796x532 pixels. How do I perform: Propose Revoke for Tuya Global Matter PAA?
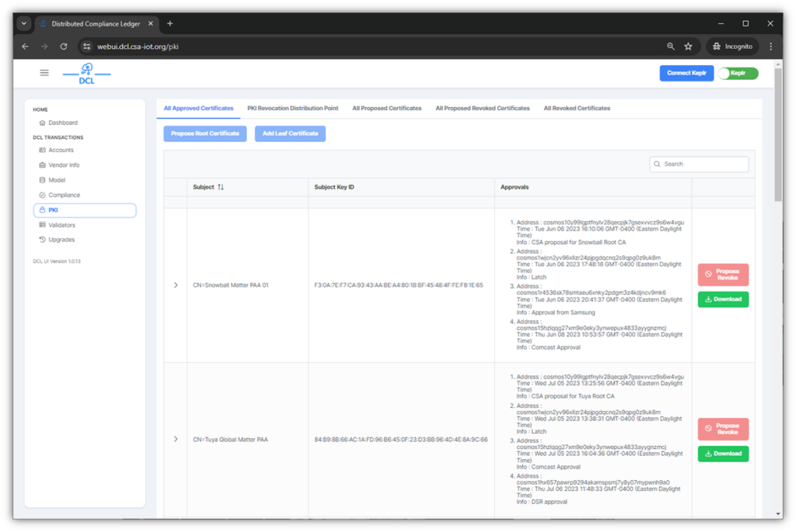723,429
